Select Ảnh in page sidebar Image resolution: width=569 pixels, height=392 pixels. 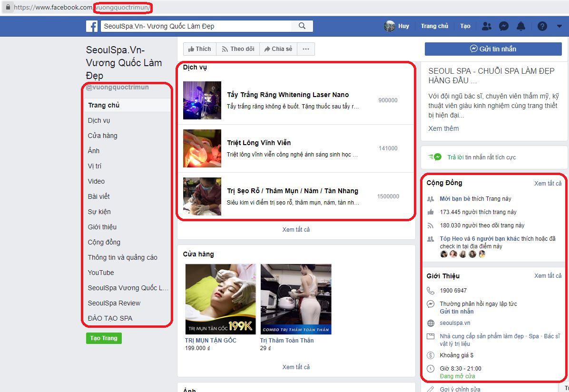pyautogui.click(x=94, y=151)
